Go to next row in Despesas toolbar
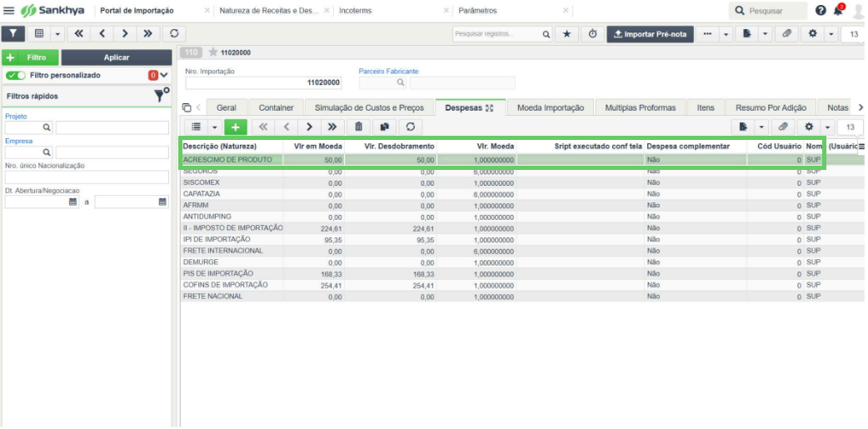The width and height of the screenshot is (868, 429). click(309, 127)
